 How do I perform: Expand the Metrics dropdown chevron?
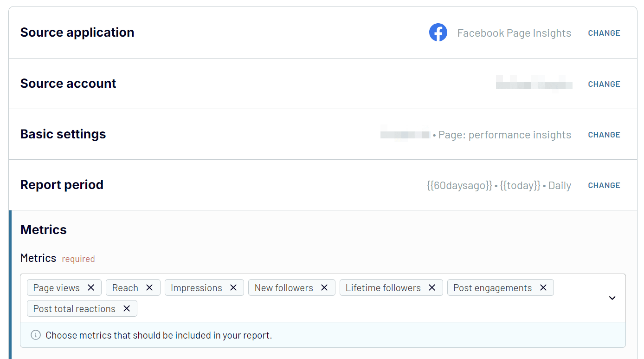(612, 298)
